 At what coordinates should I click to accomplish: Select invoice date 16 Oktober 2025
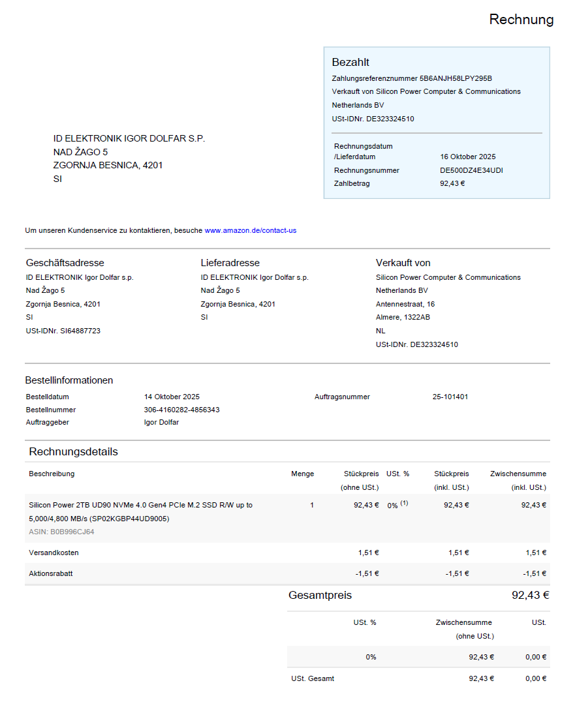(x=467, y=157)
